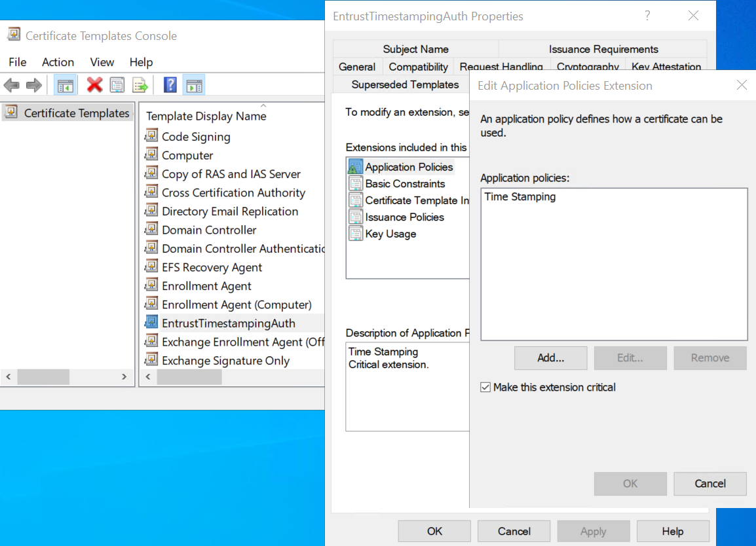Click the Cross Certification Authority template icon
The height and width of the screenshot is (546, 756).
pos(151,192)
